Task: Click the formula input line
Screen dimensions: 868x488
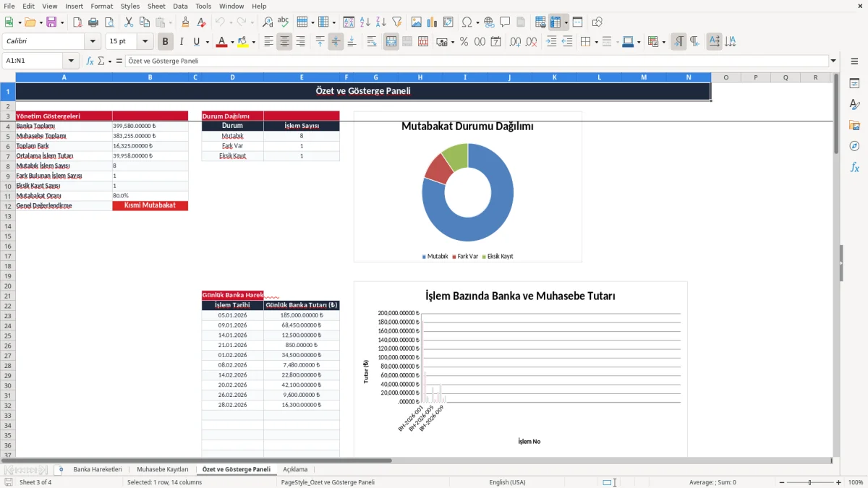Action: point(477,61)
